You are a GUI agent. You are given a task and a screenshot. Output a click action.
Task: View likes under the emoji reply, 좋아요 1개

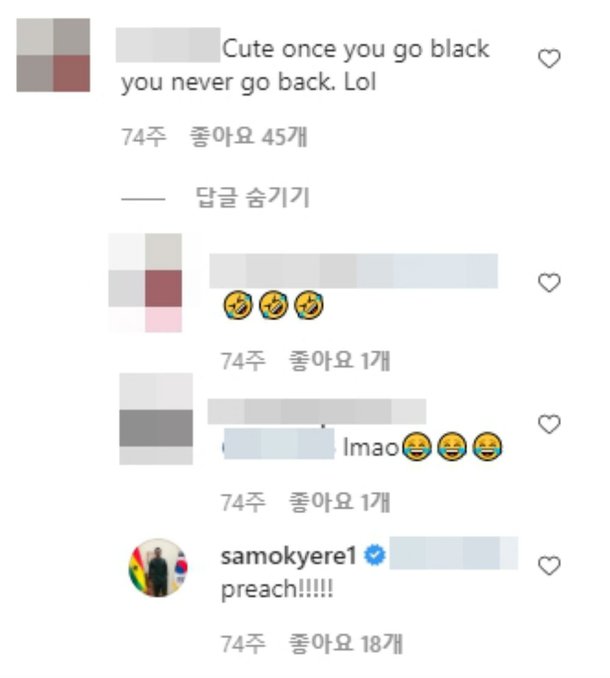click(x=339, y=361)
